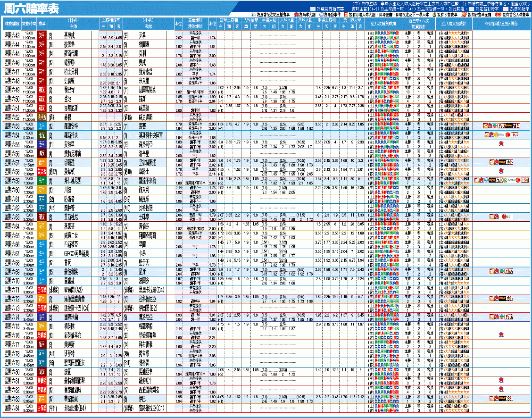Screen dimensions: 532x418
Task: Click the now 670 channel icon in row 星期六59
Action: tap(495, 180)
